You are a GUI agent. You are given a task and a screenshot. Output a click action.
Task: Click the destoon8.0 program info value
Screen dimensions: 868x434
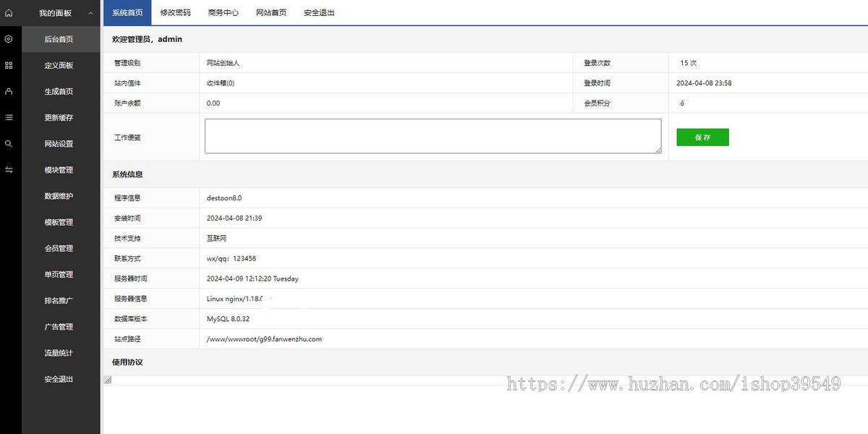[224, 198]
